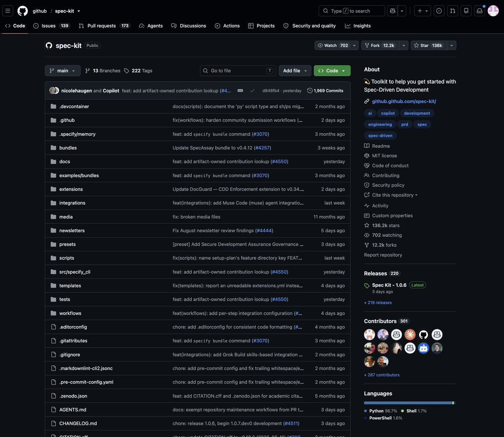The height and width of the screenshot is (437, 504).
Task: Open the src/specify_cli folder
Action: [75, 272]
